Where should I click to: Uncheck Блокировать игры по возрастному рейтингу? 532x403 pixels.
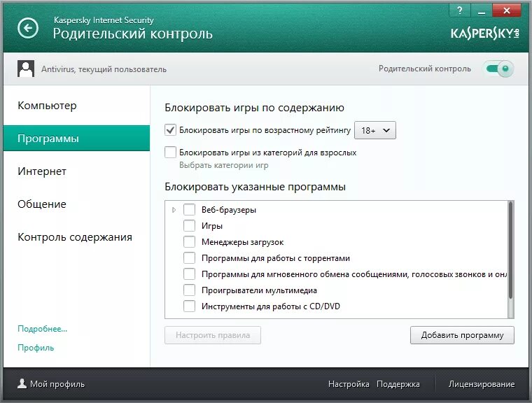point(170,130)
